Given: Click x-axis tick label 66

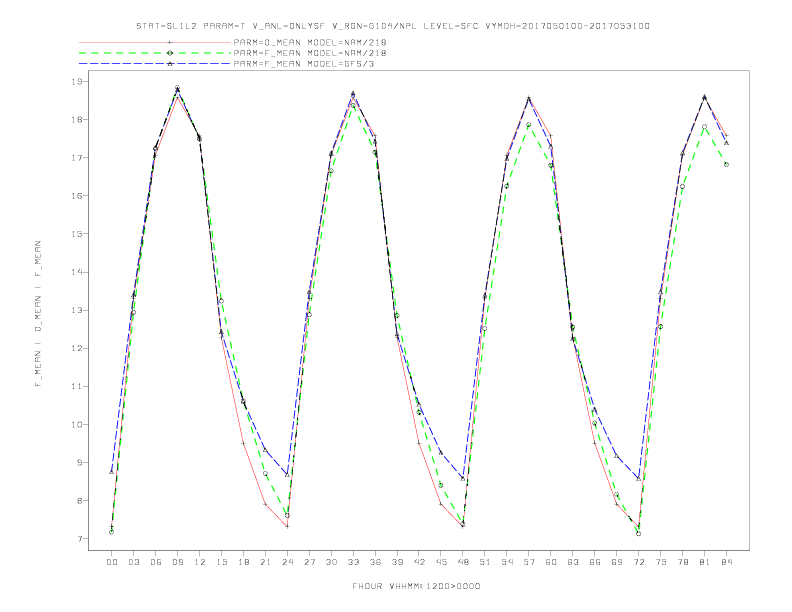Looking at the screenshot, I should [x=595, y=562].
